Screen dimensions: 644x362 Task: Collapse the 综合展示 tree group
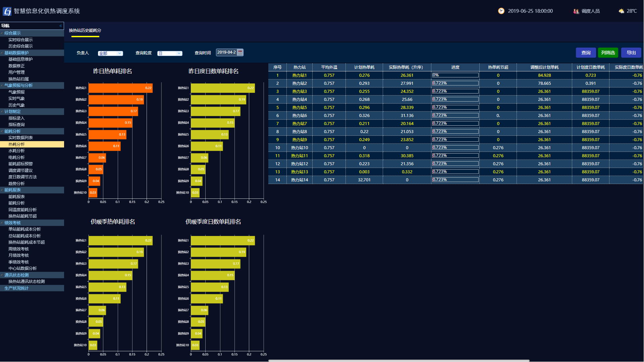coord(2,33)
